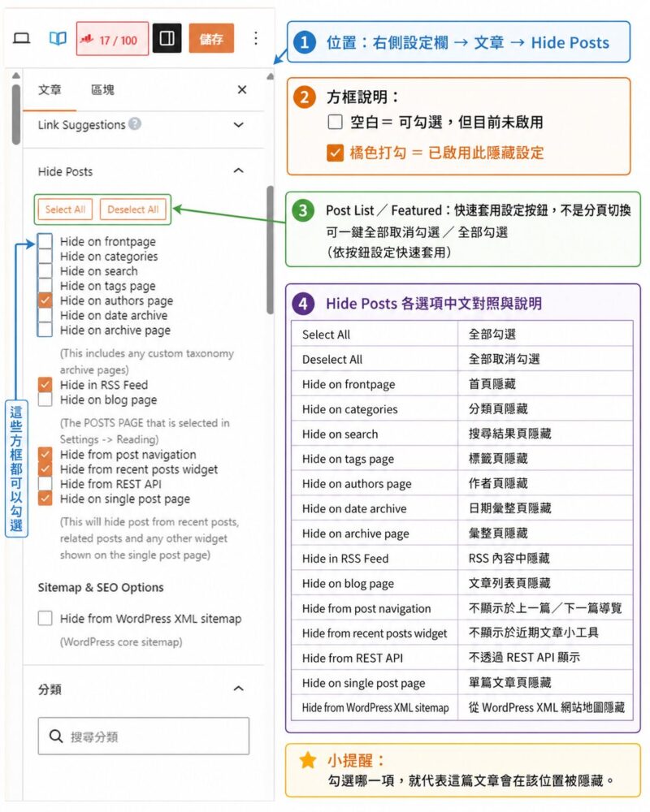
Task: Check Hide on categories checkbox
Action: click(x=45, y=256)
